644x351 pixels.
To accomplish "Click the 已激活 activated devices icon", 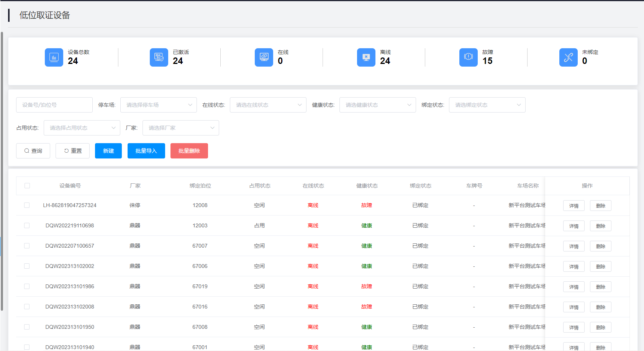I will (x=159, y=57).
